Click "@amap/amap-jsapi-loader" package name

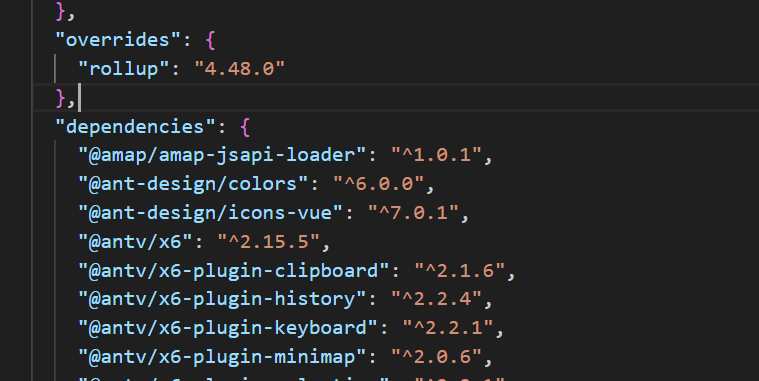click(x=223, y=155)
